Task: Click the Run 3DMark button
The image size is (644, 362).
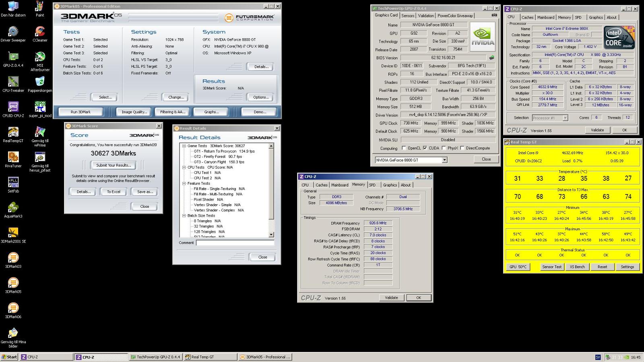Action: pos(80,112)
